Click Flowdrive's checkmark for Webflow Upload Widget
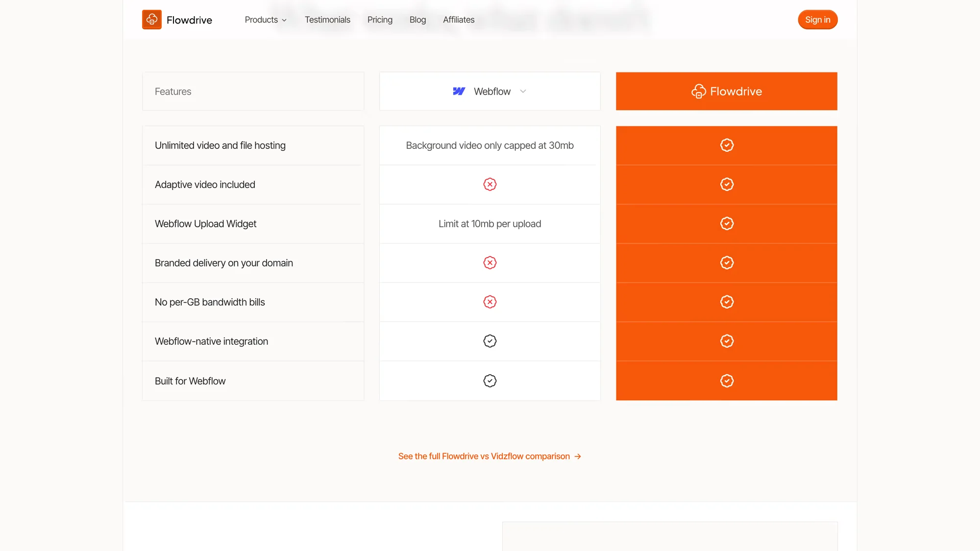This screenshot has height=551, width=980. pyautogui.click(x=727, y=224)
